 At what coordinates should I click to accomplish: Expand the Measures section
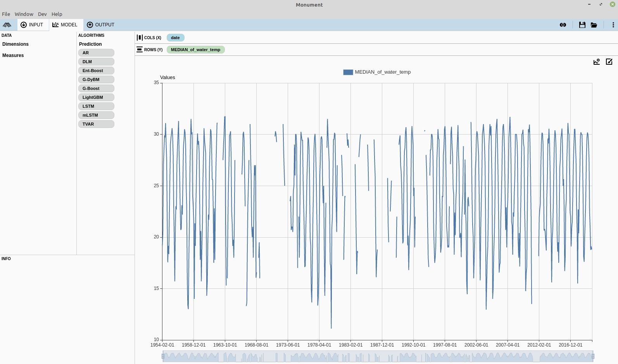coord(13,55)
